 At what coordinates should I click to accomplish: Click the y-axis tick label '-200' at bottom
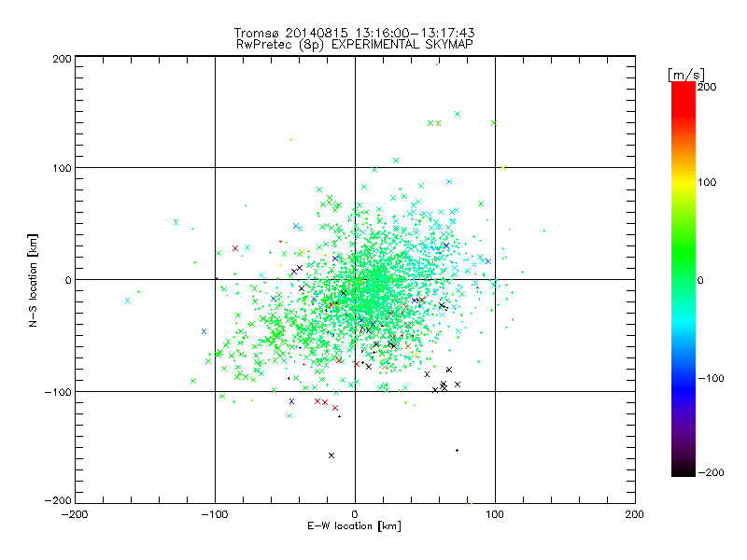point(58,500)
